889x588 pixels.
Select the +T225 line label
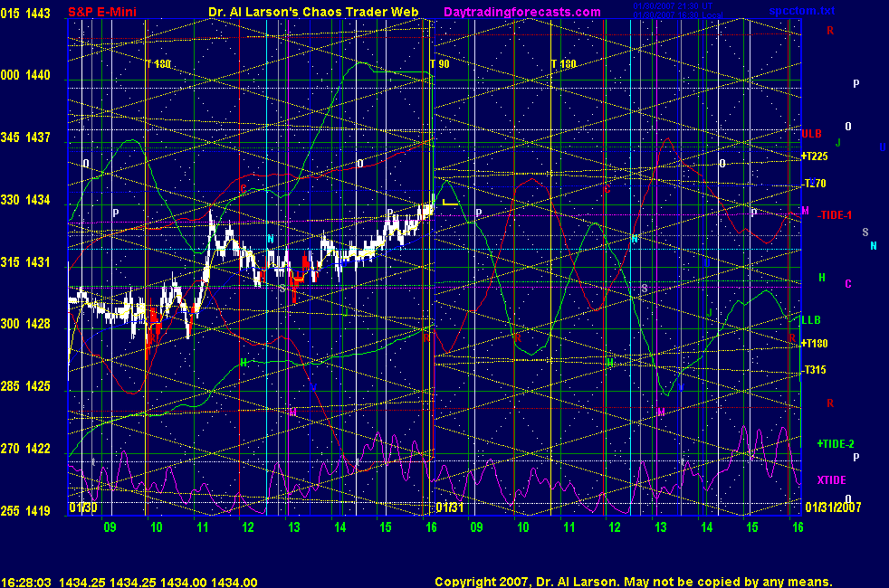pos(814,156)
